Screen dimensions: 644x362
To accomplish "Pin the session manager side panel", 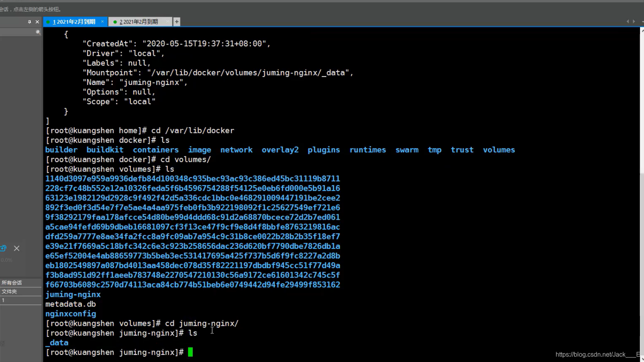I will click(29, 22).
